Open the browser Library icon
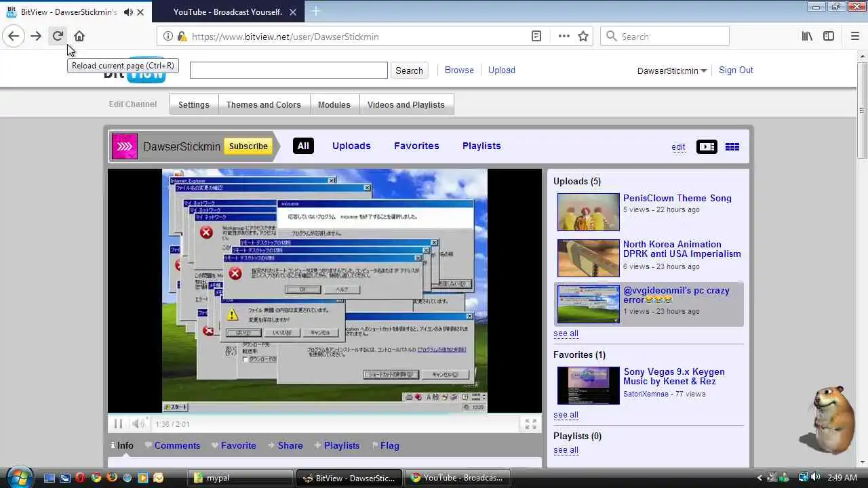The width and height of the screenshot is (868, 488). click(807, 36)
